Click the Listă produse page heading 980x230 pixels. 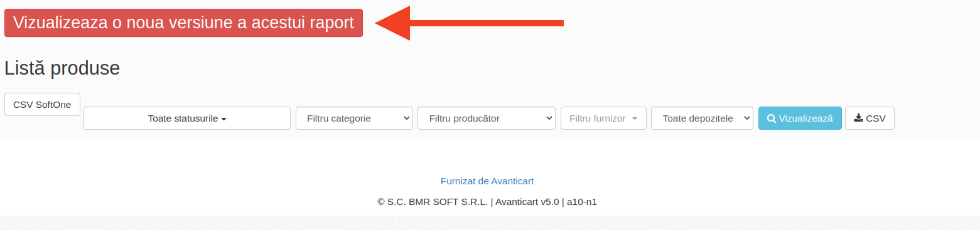62,68
